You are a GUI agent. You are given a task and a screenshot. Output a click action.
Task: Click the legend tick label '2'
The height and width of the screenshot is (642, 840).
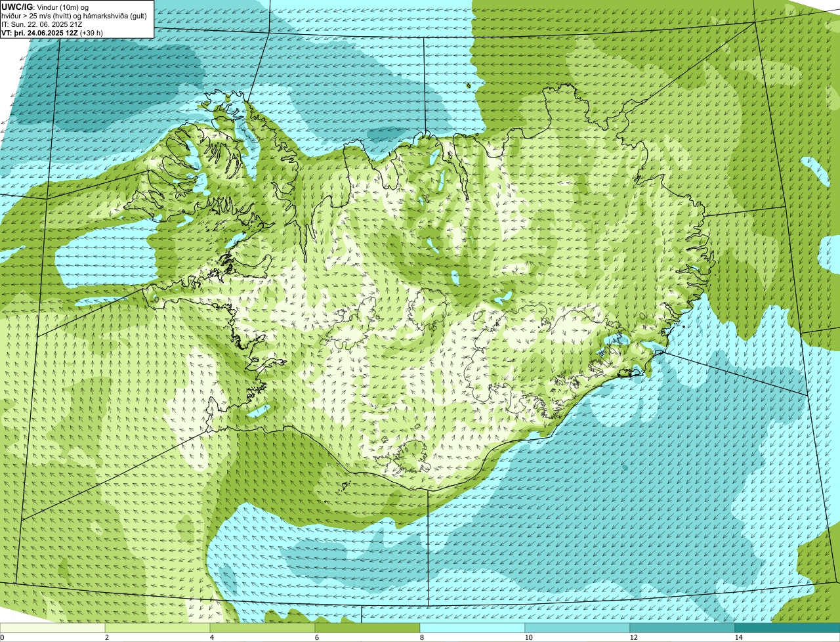107,637
